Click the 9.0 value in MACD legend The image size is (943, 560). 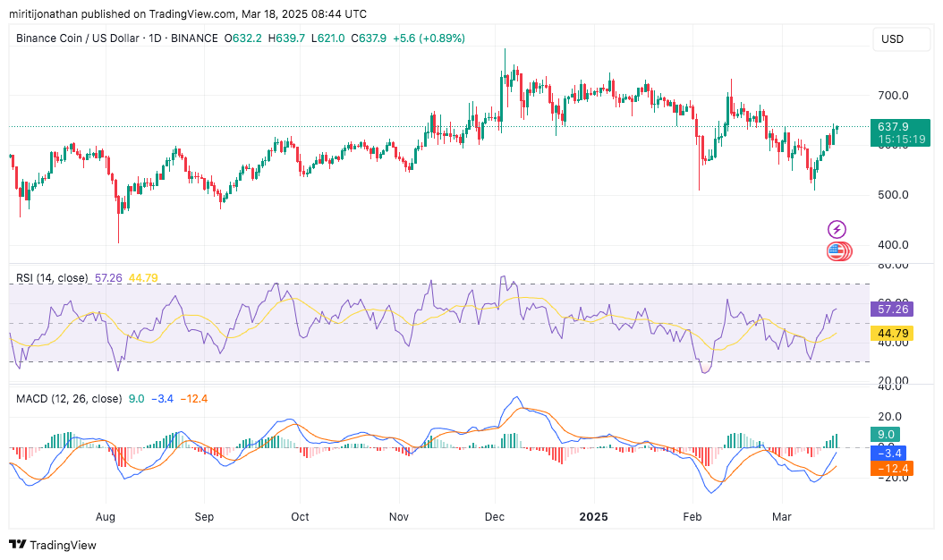point(137,399)
